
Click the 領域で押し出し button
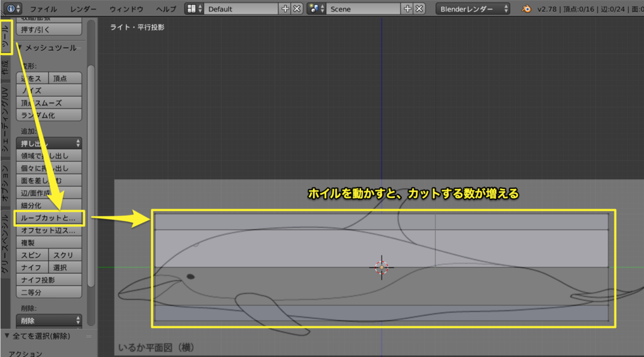click(49, 156)
